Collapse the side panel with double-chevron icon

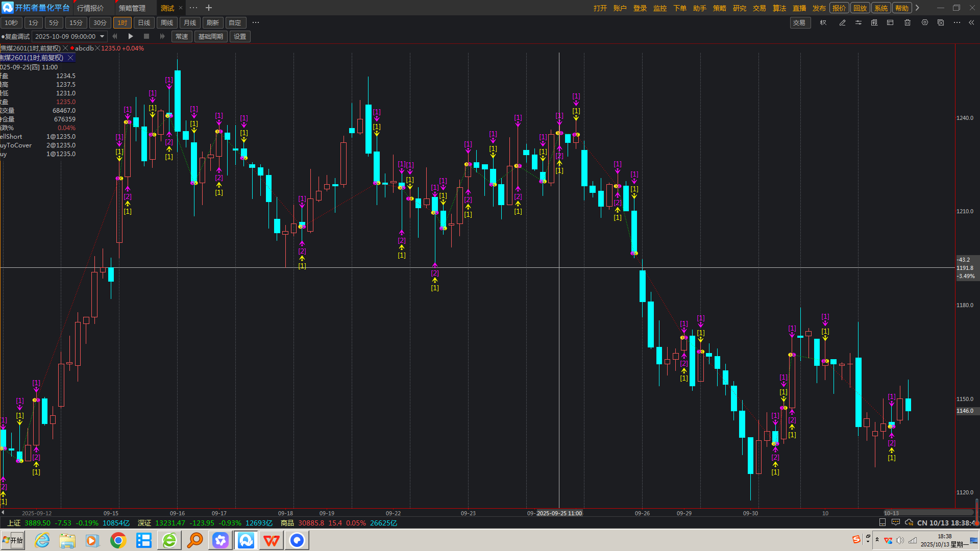tap(971, 23)
